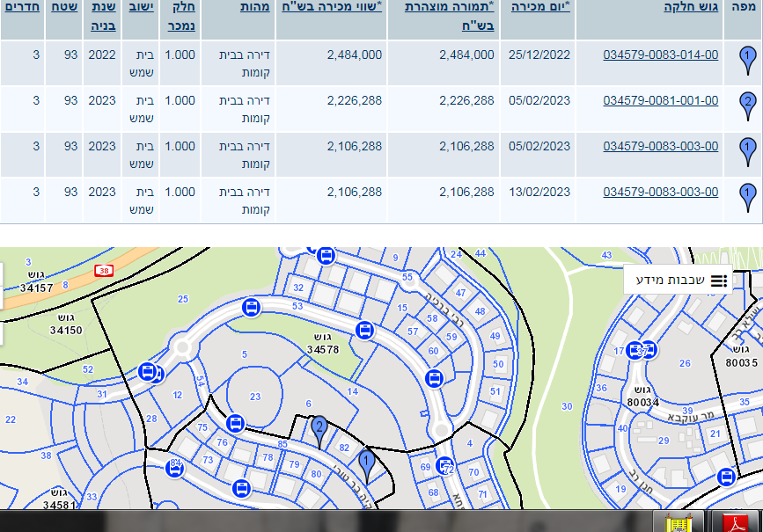Open 034579-0083-003-00 link dated 05/02/2023
763x532 pixels.
(660, 146)
